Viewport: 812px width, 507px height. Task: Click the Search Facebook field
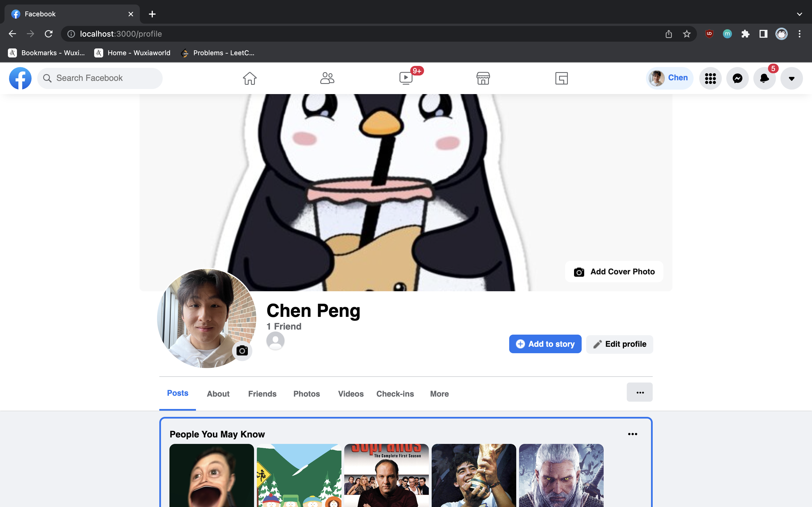pos(100,78)
